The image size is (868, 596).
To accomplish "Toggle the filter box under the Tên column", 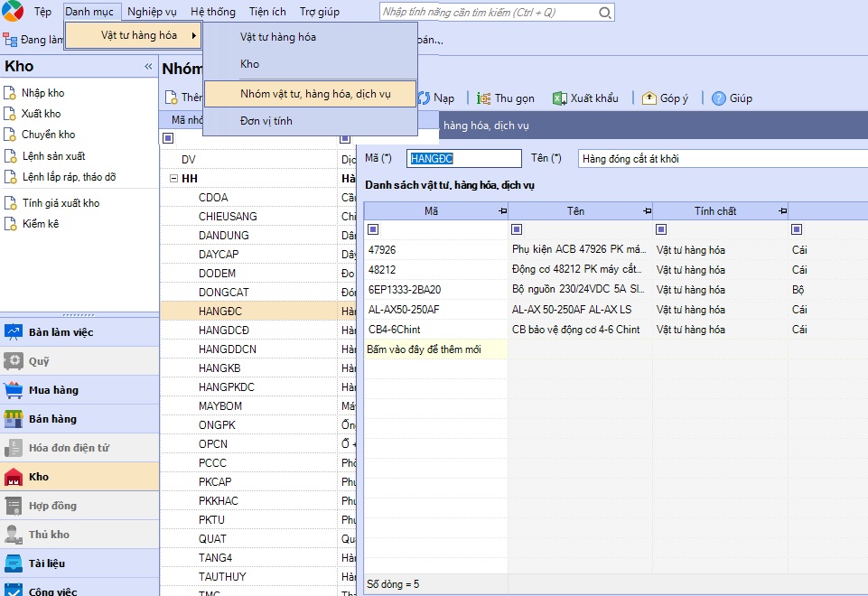I will point(517,229).
